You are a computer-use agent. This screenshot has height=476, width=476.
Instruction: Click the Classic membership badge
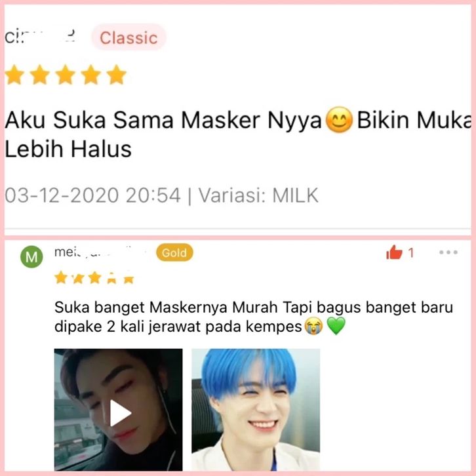129,38
